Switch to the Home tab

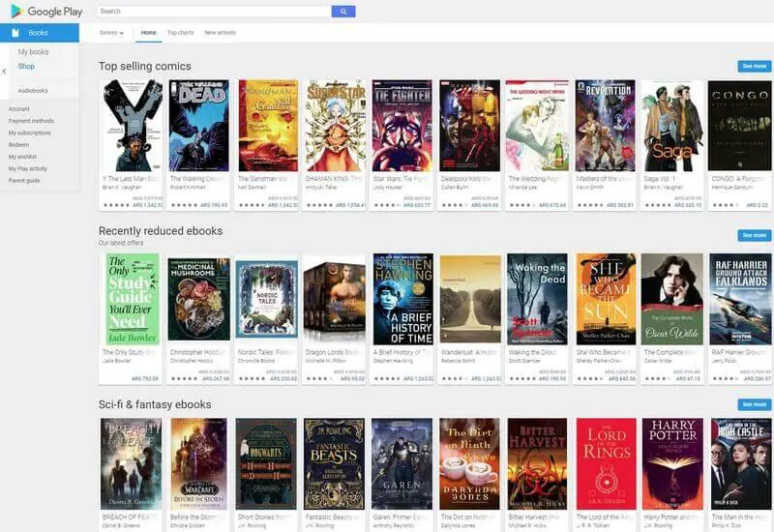[149, 33]
